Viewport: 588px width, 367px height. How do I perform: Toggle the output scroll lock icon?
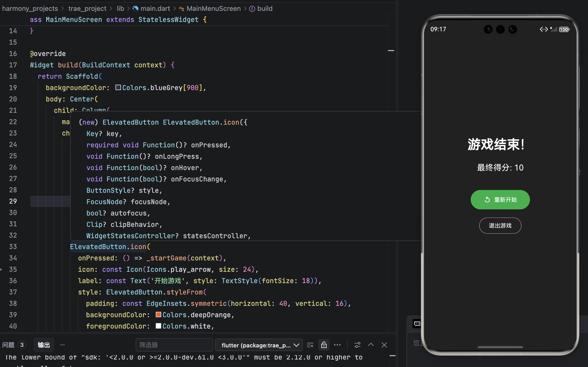click(x=324, y=345)
